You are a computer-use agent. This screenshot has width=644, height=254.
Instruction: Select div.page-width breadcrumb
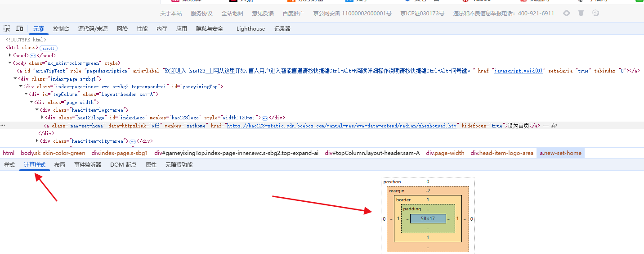(445, 153)
